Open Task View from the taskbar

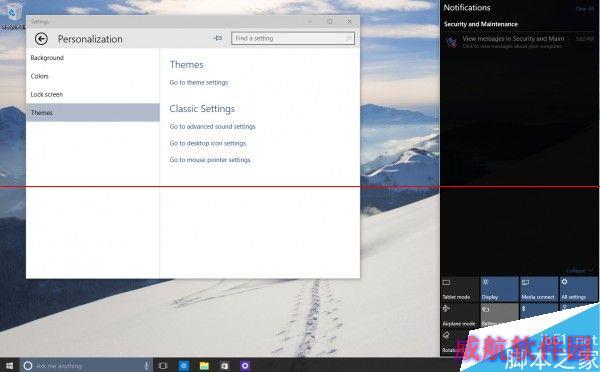[x=163, y=366]
